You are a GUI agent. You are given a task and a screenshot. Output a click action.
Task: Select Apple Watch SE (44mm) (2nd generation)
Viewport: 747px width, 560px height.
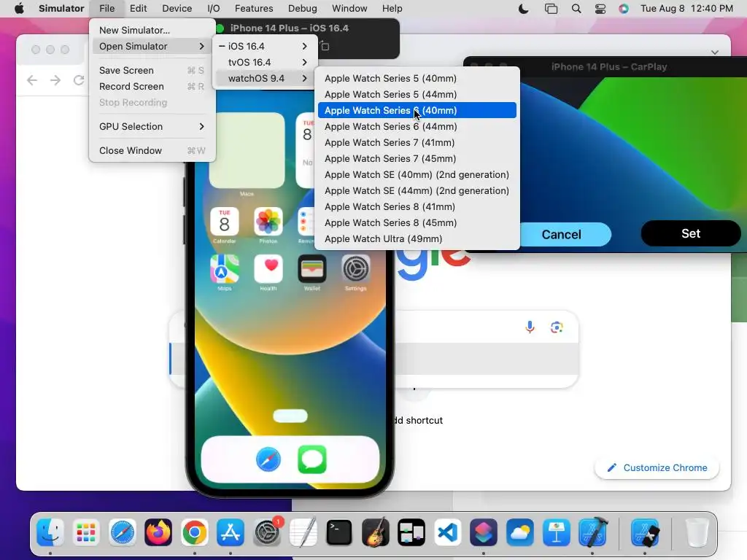tap(417, 190)
